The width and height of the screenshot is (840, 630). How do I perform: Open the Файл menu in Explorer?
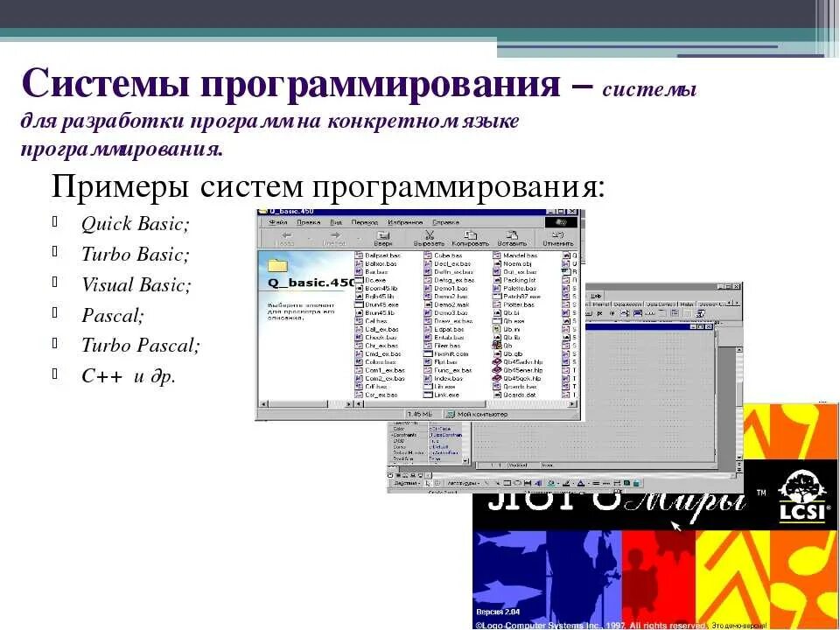(x=278, y=221)
